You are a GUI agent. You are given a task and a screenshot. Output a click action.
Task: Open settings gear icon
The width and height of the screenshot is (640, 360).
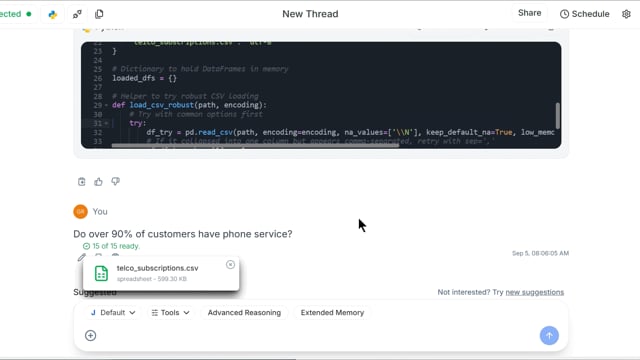[x=626, y=14]
